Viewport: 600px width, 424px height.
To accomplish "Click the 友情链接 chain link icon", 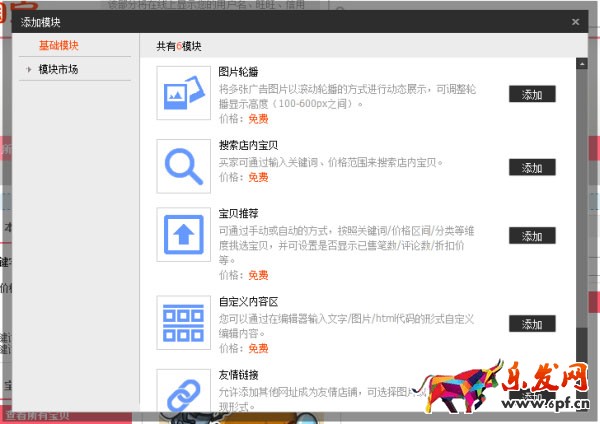I will [183, 390].
